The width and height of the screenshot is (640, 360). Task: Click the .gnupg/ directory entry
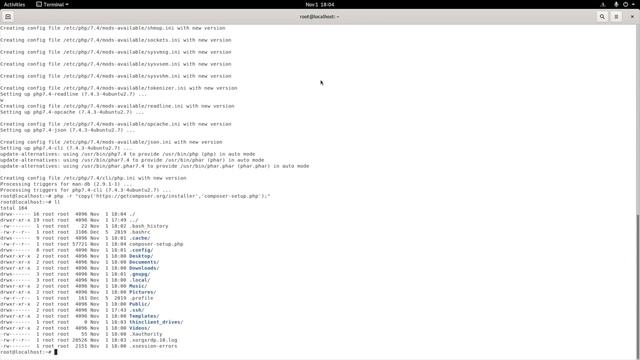(140, 274)
